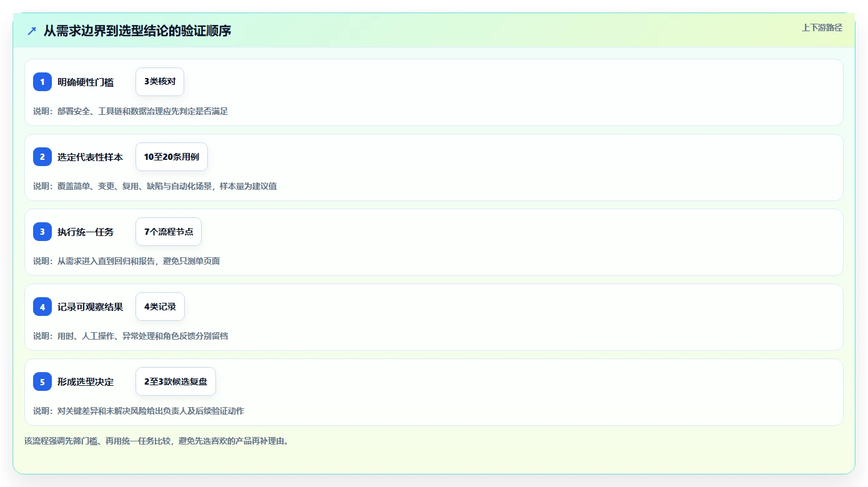Click the 4类记录 pill
Viewport: 868px width, 487px height.
pyautogui.click(x=160, y=307)
